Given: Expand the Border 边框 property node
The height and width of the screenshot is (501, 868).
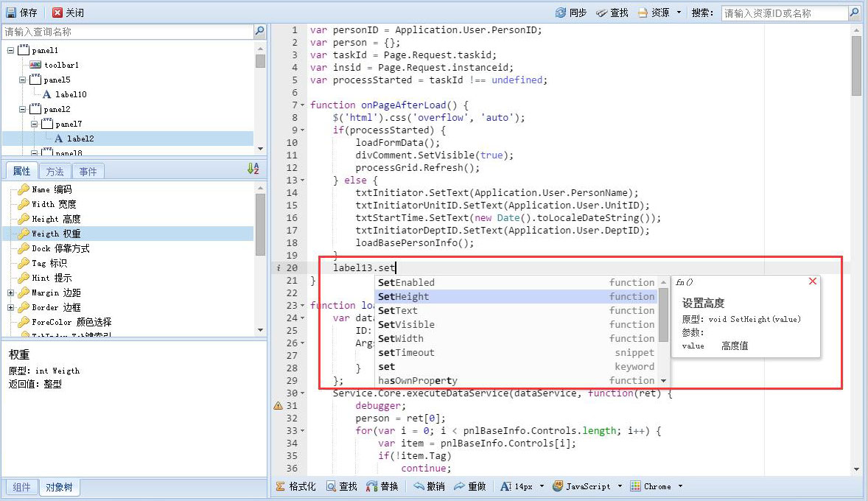Looking at the screenshot, I should click(x=10, y=307).
